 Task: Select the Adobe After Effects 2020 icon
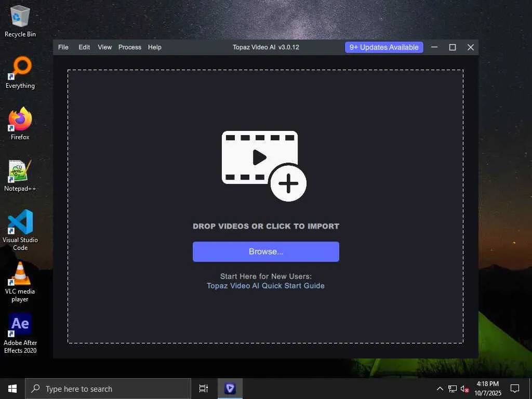(x=20, y=333)
